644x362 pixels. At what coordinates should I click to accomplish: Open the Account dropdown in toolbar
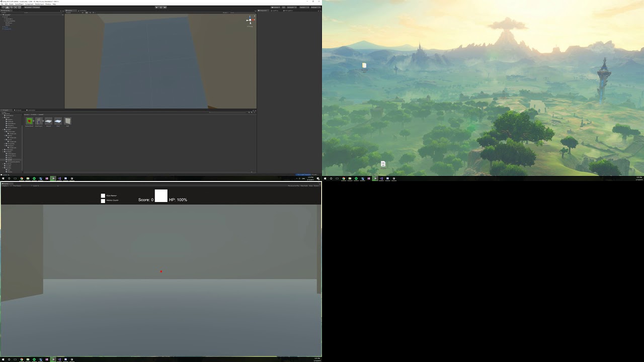tap(292, 8)
